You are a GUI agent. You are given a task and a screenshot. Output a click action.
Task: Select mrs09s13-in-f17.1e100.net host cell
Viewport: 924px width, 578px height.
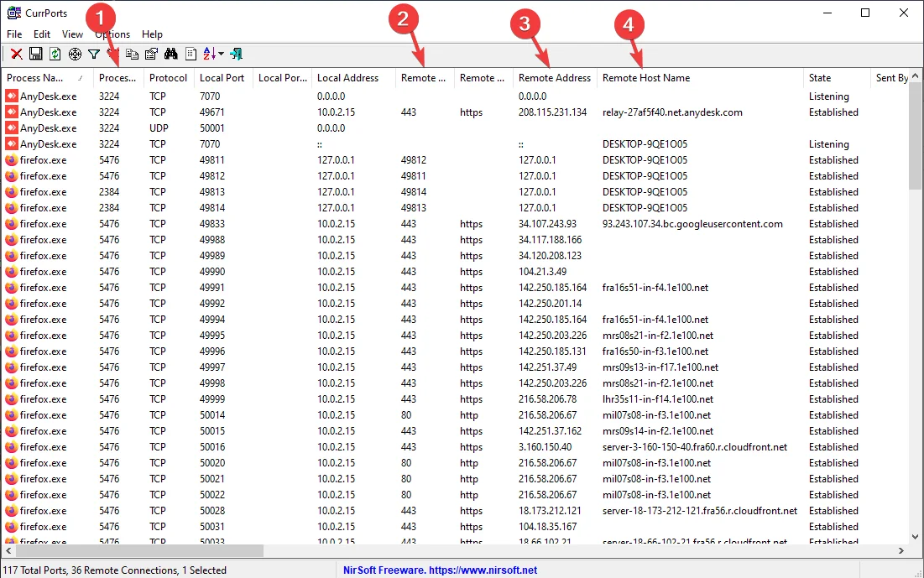pyautogui.click(x=660, y=367)
